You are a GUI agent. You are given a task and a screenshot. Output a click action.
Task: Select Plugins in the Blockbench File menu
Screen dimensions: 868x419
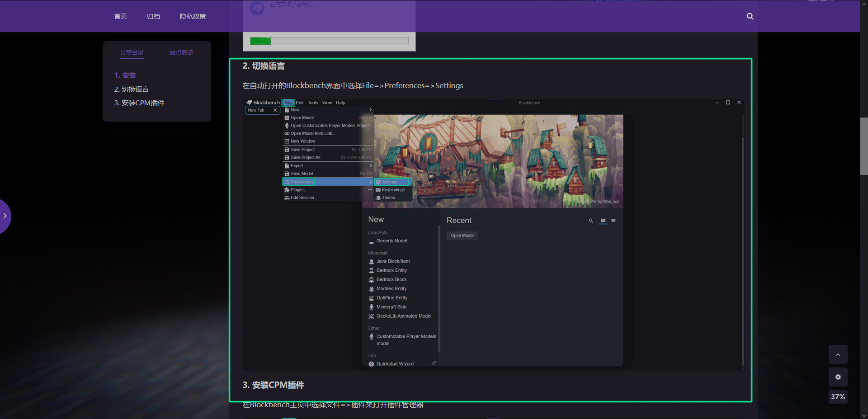(x=328, y=190)
